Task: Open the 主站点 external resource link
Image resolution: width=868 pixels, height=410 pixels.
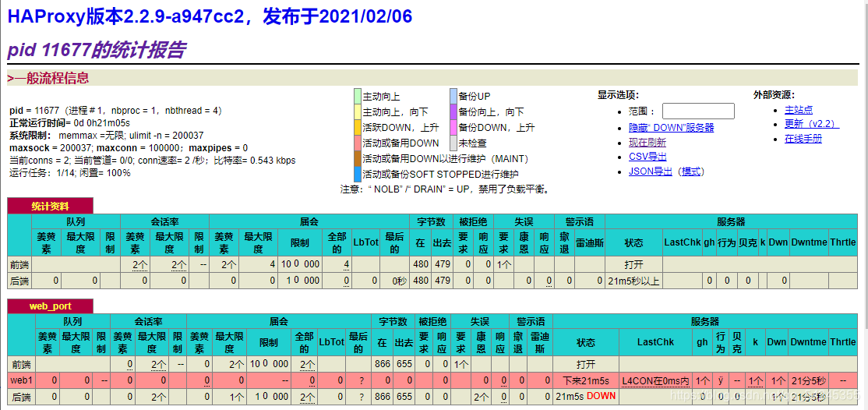Action: (x=799, y=110)
